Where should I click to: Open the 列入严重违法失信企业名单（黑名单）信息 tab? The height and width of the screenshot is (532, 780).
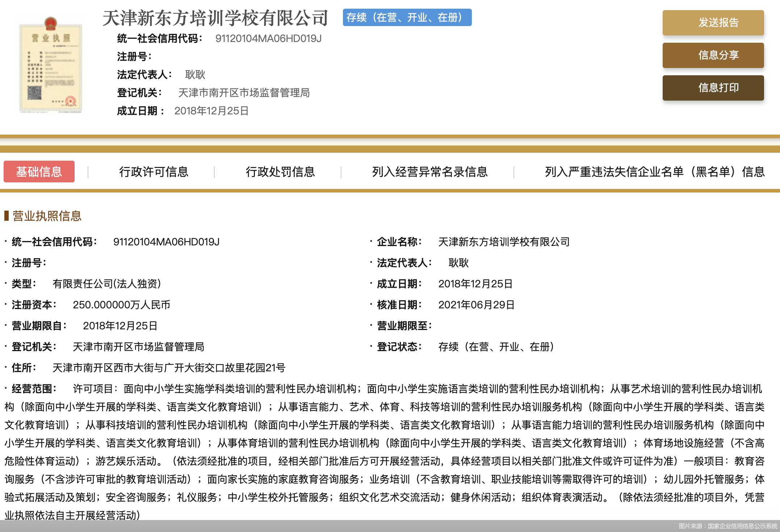(x=655, y=172)
